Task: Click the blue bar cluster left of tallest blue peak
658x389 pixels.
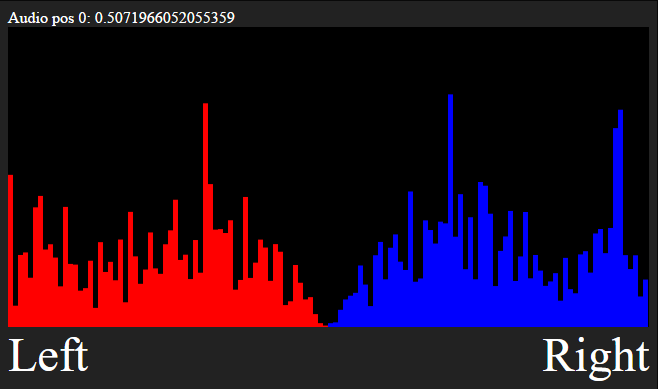Action: 436,273
